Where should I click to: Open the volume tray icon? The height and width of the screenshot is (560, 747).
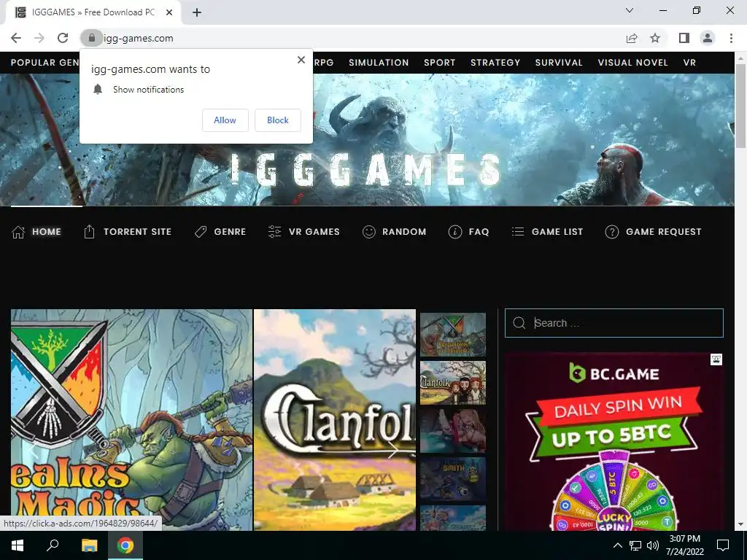point(653,545)
